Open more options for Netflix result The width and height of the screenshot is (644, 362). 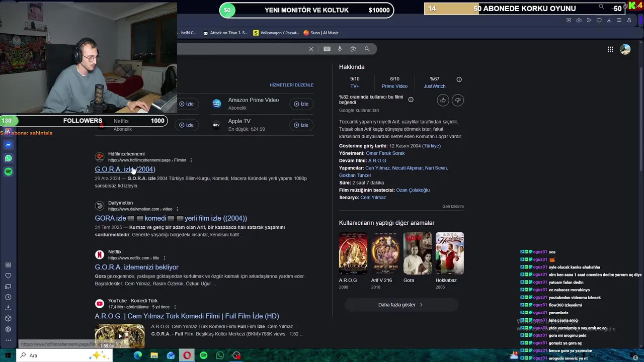[164, 258]
